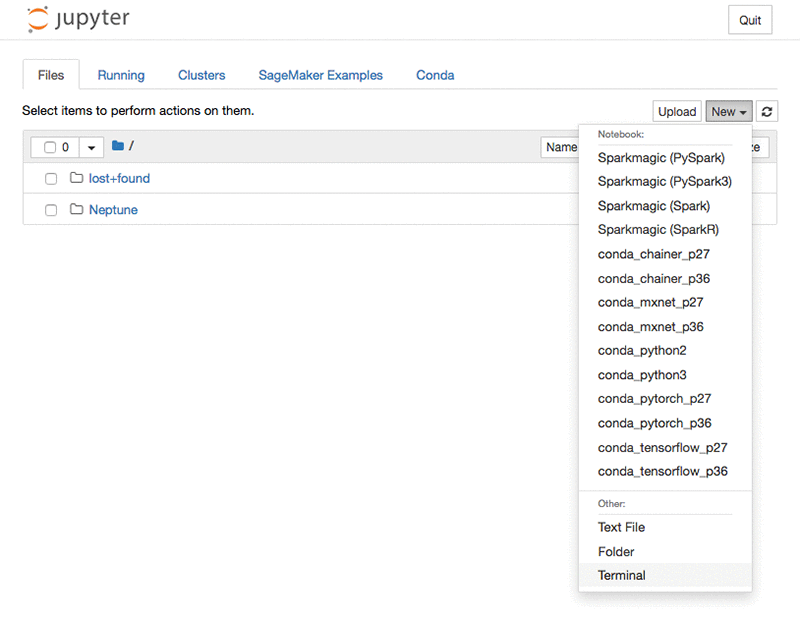Image resolution: width=800 pixels, height=621 pixels.
Task: Select conda_tensorflow_p27 notebook
Action: [665, 448]
